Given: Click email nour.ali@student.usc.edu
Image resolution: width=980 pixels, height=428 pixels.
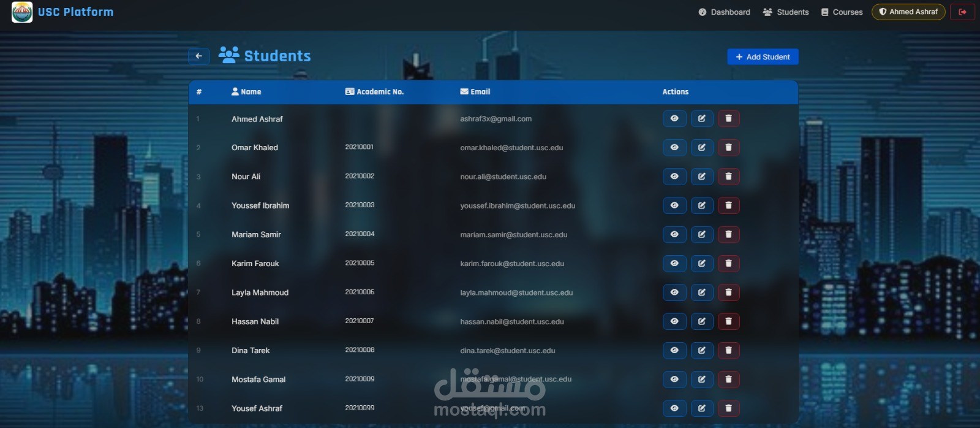Looking at the screenshot, I should tap(503, 177).
